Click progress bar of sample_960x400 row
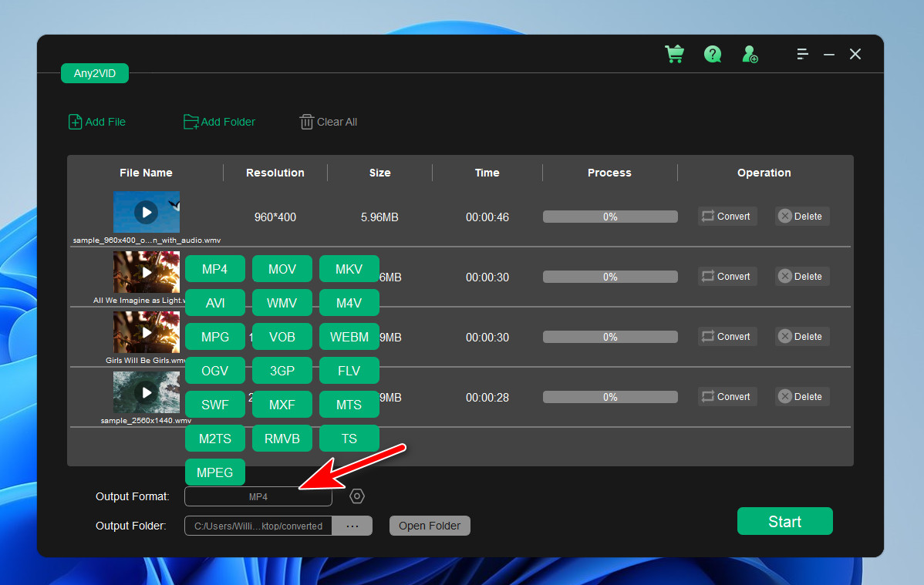924x585 pixels. pos(610,217)
